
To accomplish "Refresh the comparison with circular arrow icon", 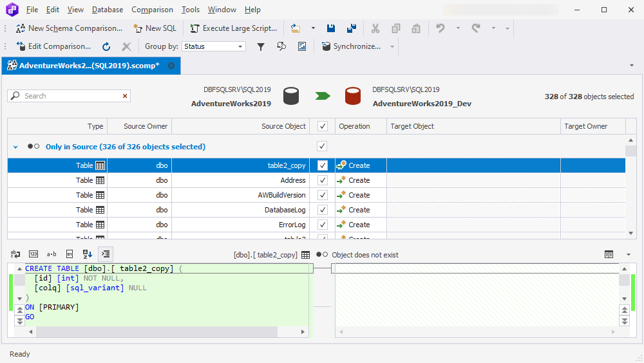I will pos(106,46).
